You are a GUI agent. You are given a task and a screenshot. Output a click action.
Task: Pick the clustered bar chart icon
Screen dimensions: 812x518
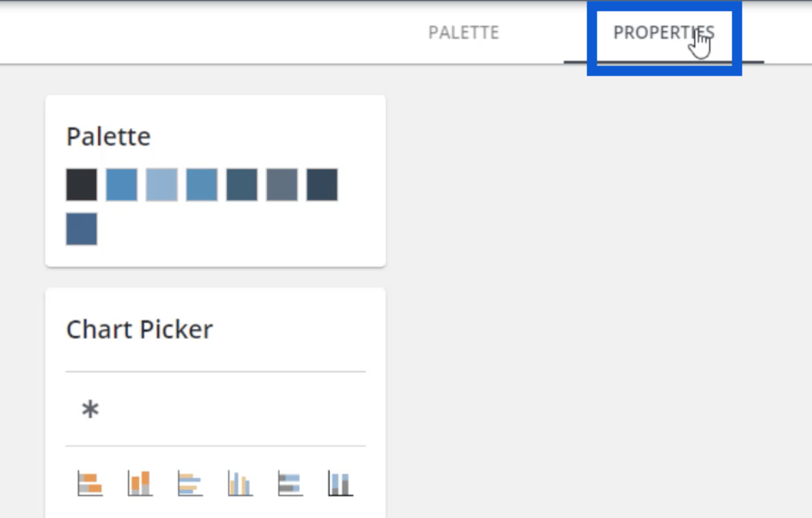click(190, 483)
